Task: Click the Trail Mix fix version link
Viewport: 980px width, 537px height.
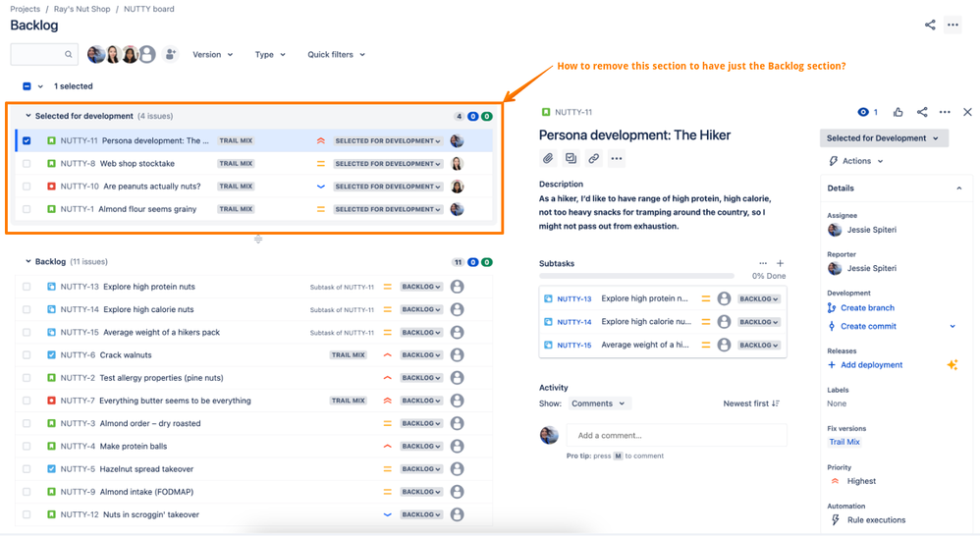Action: tap(844, 442)
